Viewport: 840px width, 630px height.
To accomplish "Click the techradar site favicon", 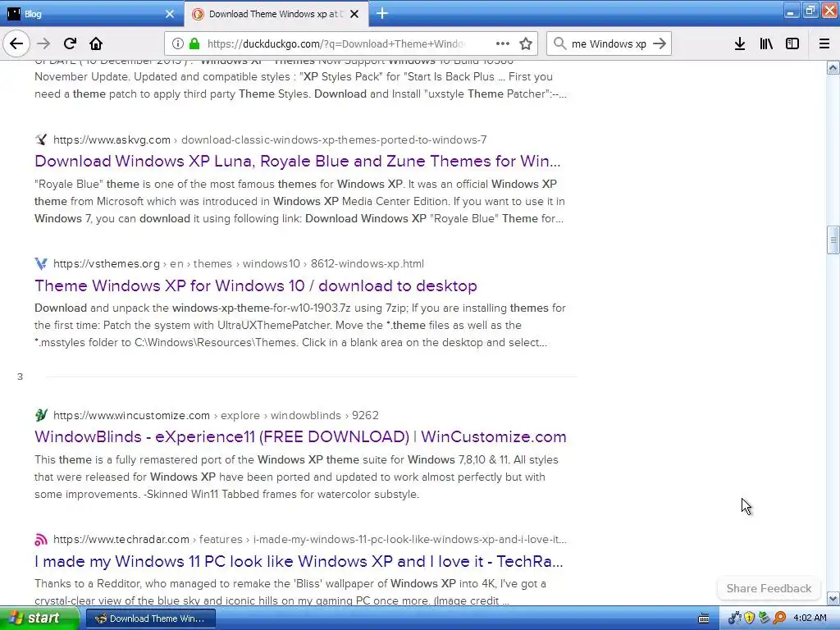I will coord(41,539).
